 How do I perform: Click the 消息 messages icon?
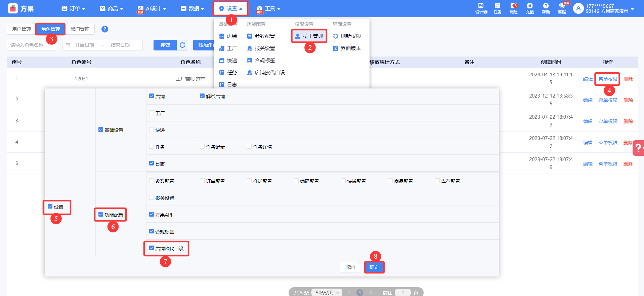tap(513, 8)
